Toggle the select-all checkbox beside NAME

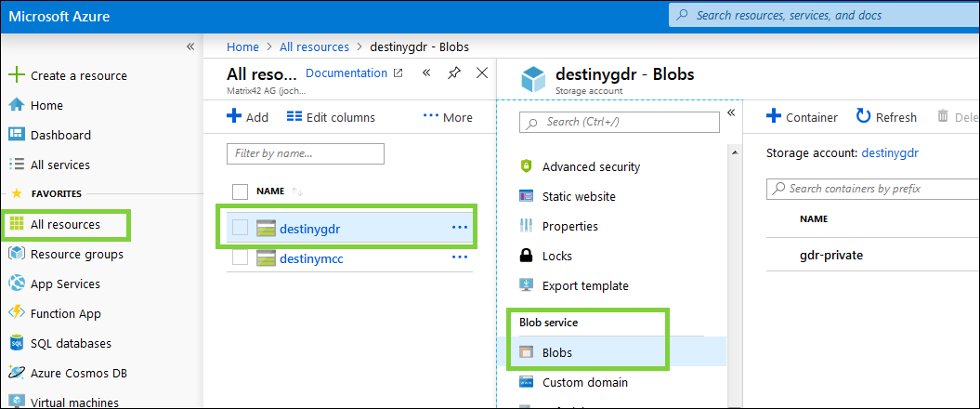tap(240, 191)
